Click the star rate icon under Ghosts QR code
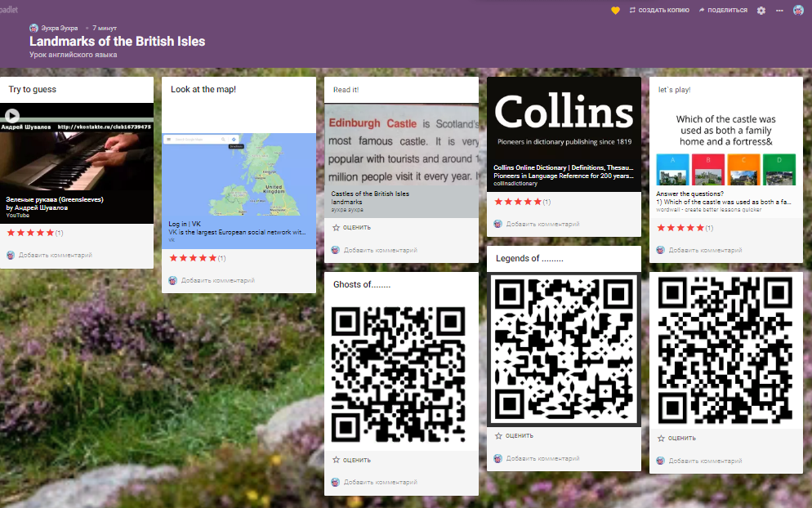 (x=336, y=460)
